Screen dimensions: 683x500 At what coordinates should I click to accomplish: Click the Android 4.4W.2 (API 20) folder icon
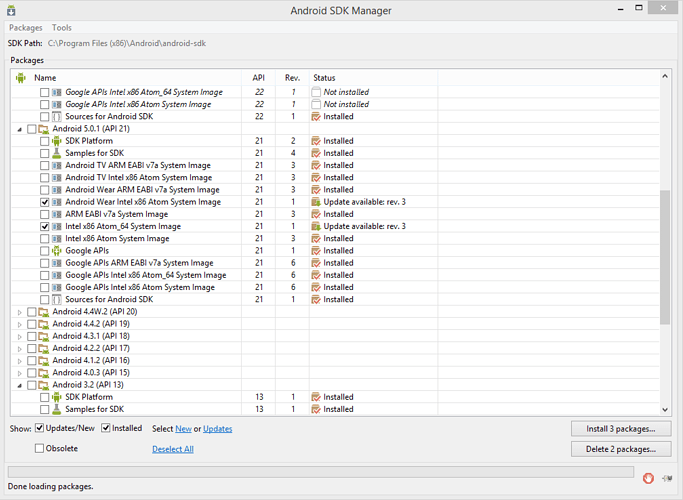44,312
